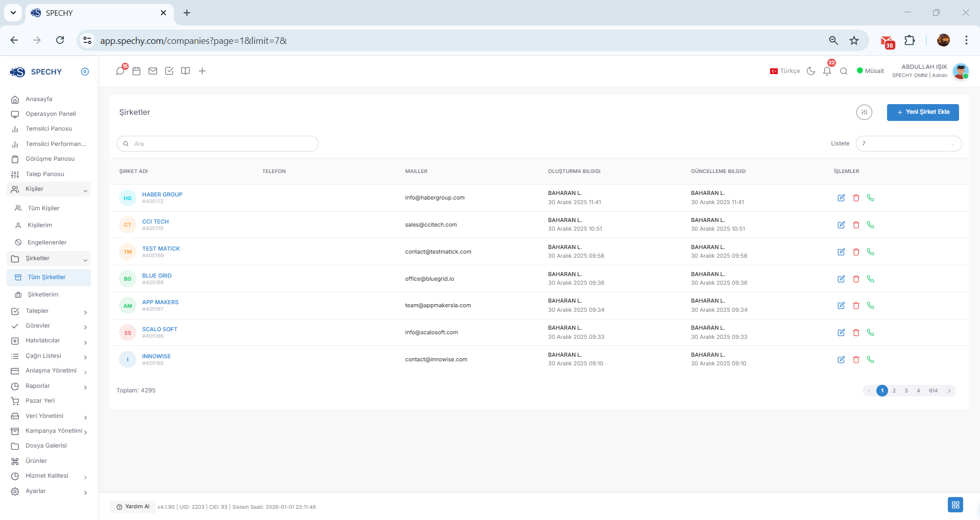Select Şirketlerim submenu item
The width and height of the screenshot is (980, 520).
point(49,294)
